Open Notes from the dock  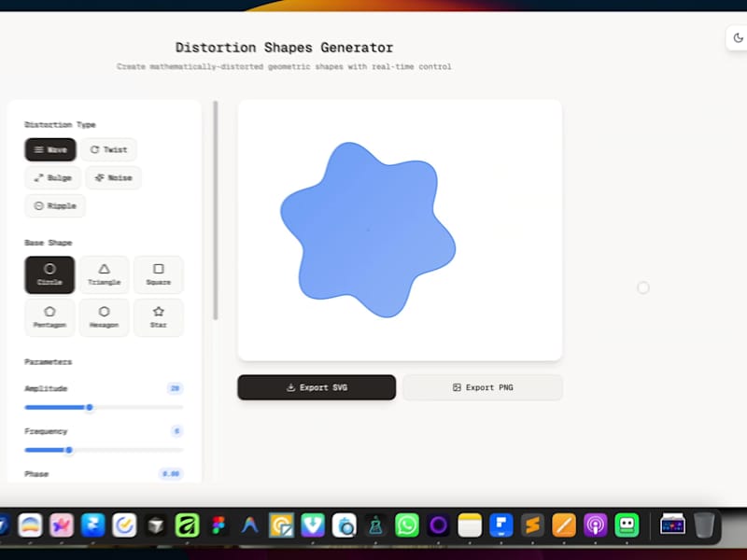coord(470,525)
